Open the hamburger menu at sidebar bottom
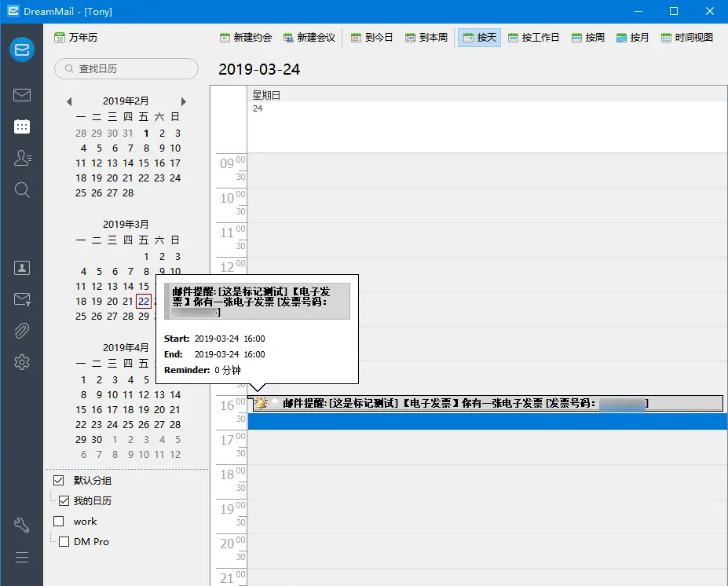Image resolution: width=728 pixels, height=586 pixels. tap(22, 557)
